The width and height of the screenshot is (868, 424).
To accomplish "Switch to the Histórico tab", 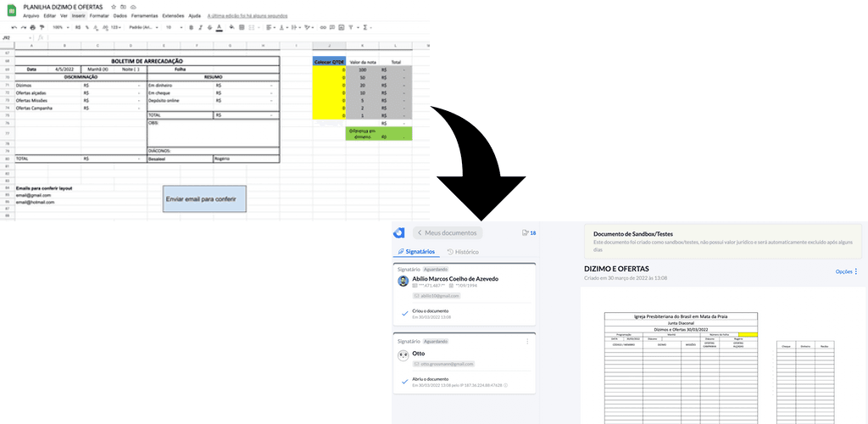I will (x=463, y=252).
